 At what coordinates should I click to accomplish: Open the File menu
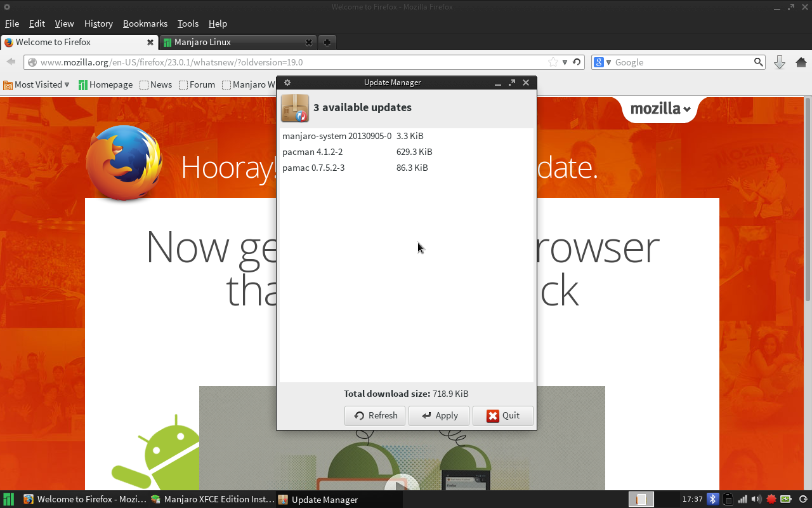(12, 23)
